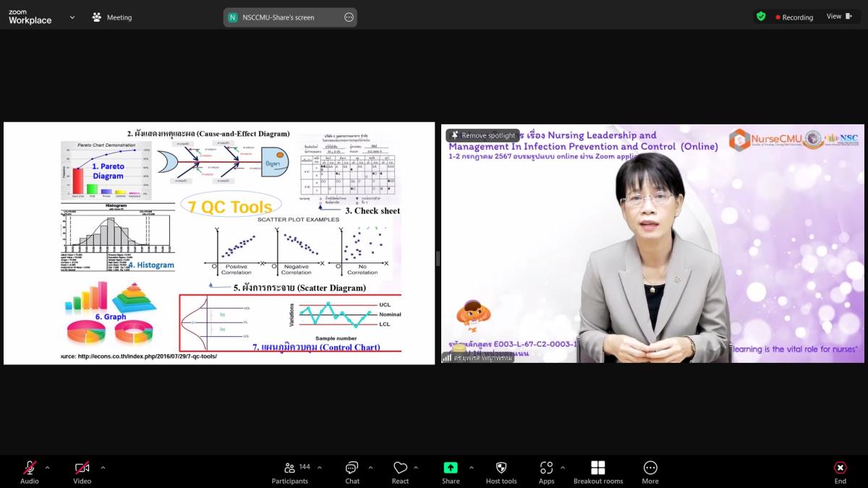
Task: Expand chat options caret
Action: pyautogui.click(x=373, y=468)
